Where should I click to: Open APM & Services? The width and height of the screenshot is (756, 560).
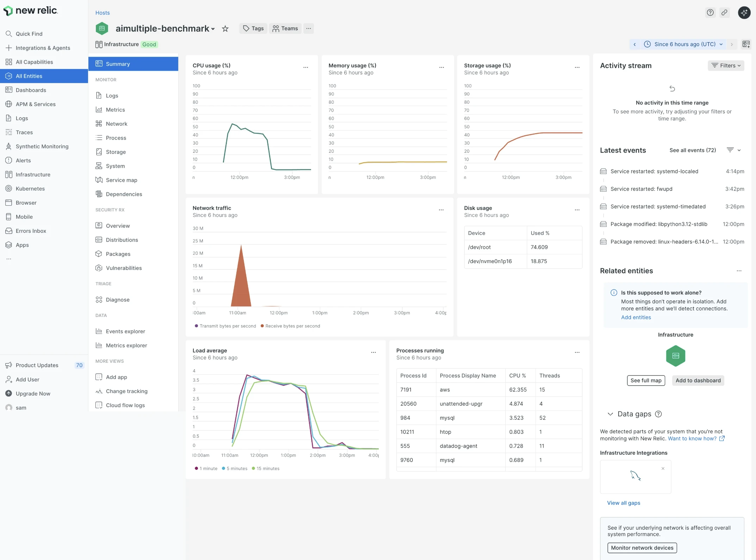tap(44, 104)
